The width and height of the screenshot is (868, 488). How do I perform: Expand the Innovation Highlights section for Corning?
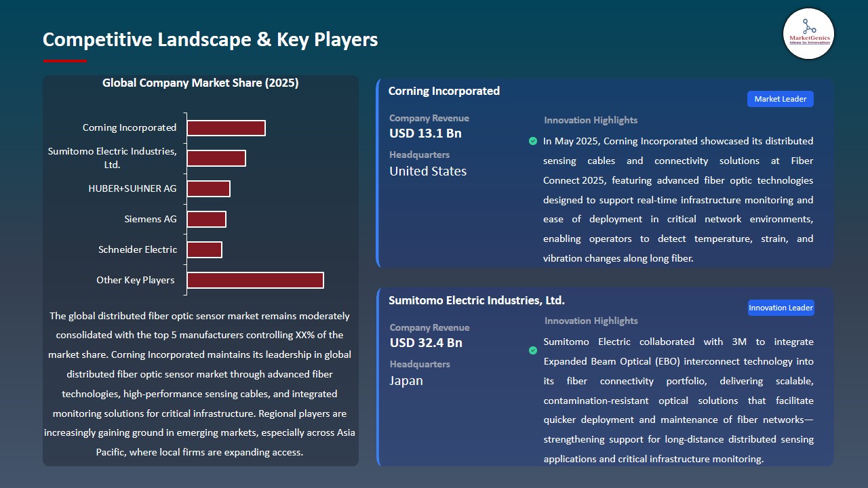[x=590, y=120]
